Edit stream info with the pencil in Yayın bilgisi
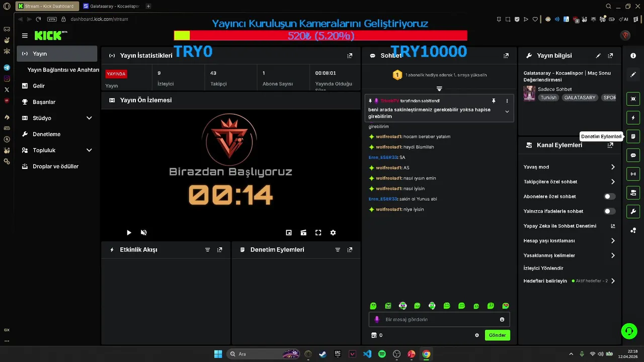 (598, 56)
